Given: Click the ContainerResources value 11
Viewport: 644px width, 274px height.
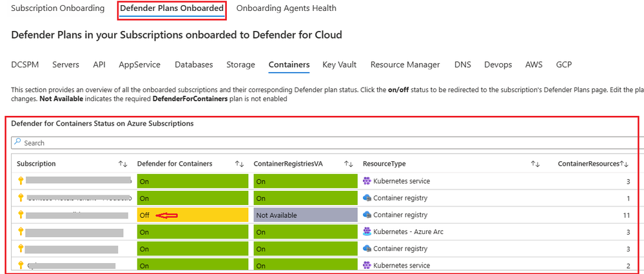Looking at the screenshot, I should 627,215.
